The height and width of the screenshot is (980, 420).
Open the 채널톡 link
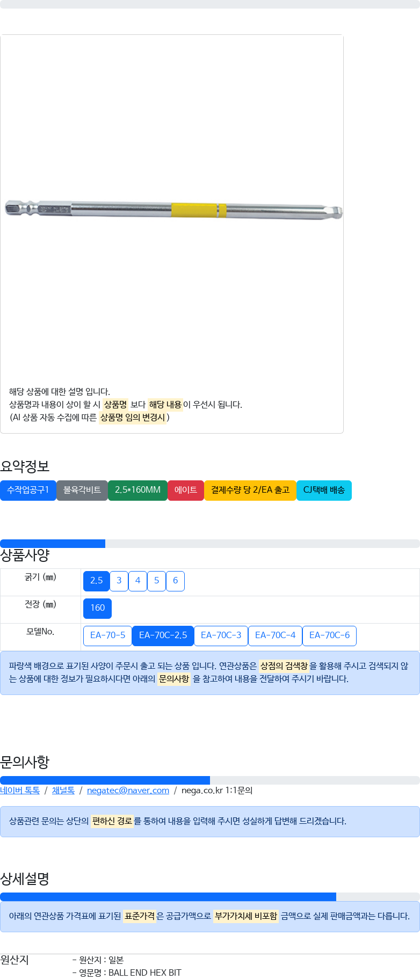(x=63, y=791)
